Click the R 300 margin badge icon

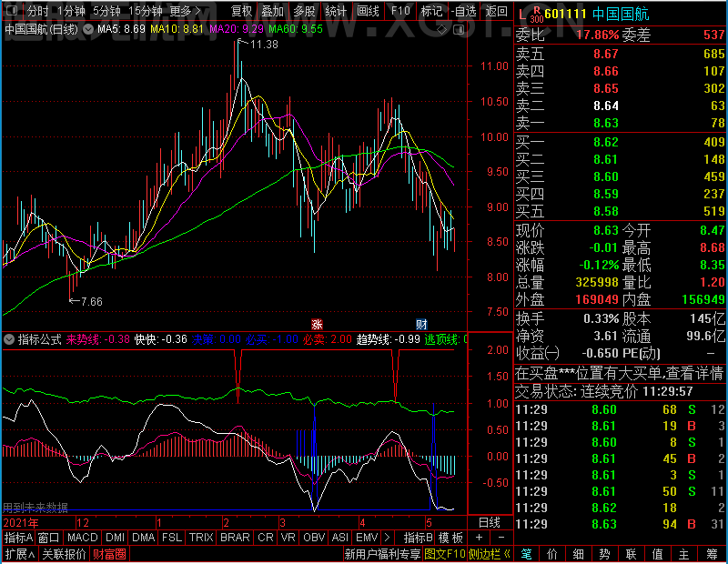tap(536, 15)
